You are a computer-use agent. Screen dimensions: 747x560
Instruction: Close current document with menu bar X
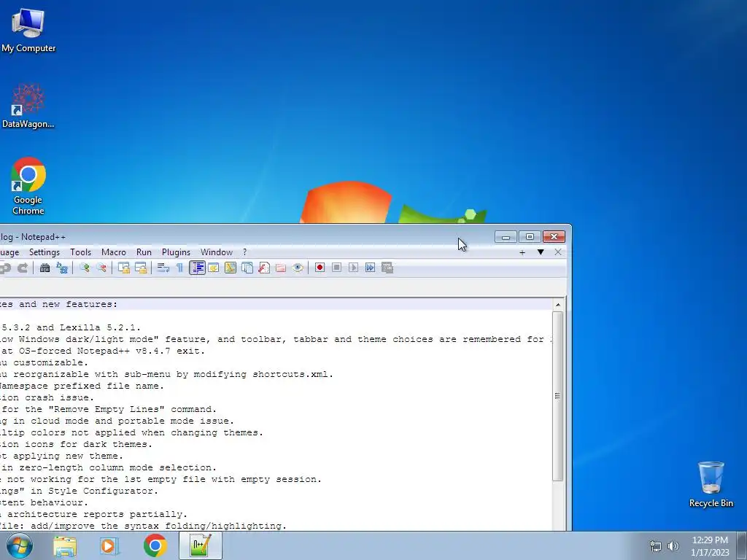tap(558, 252)
